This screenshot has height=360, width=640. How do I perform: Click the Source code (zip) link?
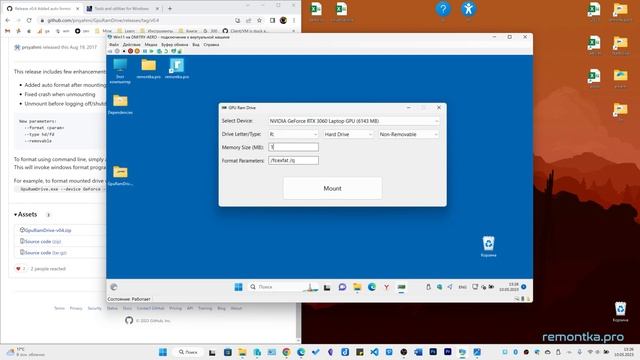43,242
